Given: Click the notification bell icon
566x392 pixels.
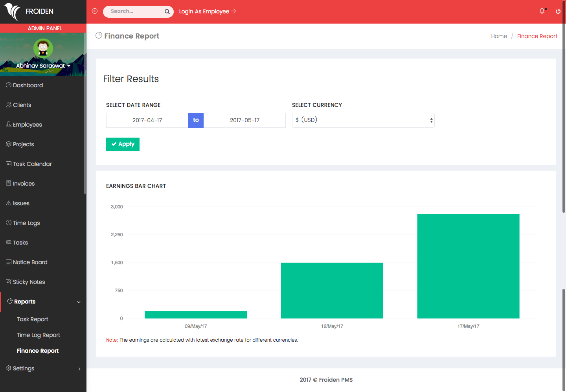Looking at the screenshot, I should (542, 11).
